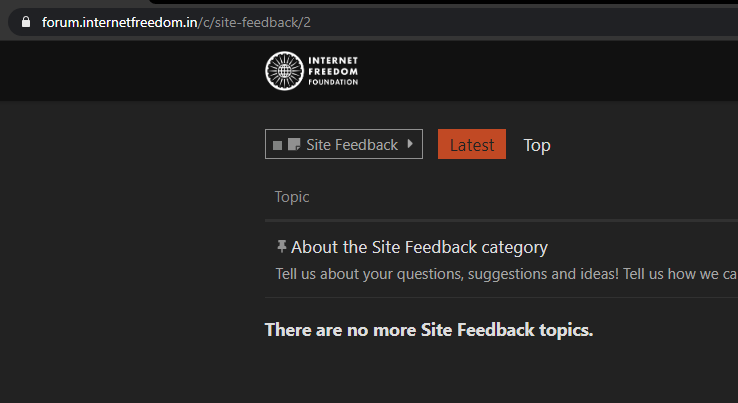The height and width of the screenshot is (403, 738).
Task: Click the Internet Freedom Foundation circular logo
Action: point(284,71)
